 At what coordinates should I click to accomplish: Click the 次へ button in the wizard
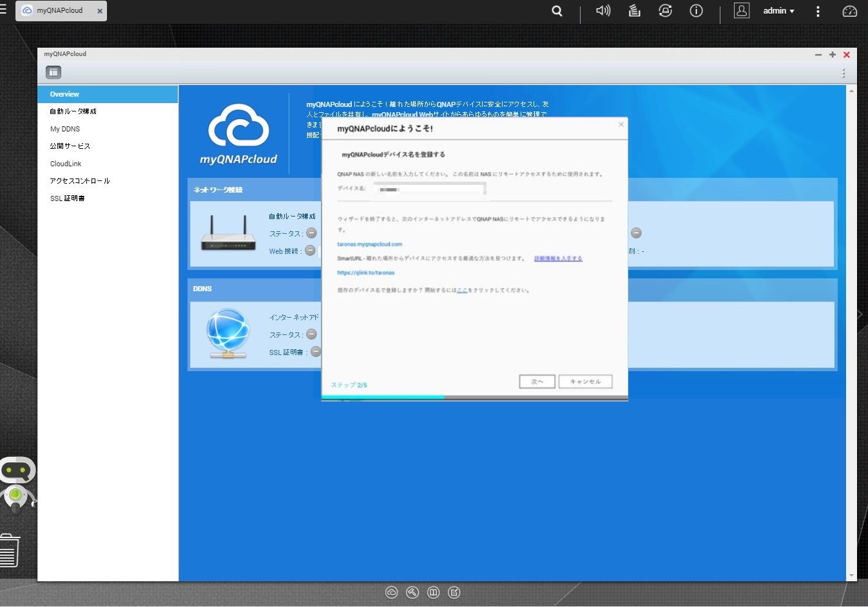tap(537, 381)
